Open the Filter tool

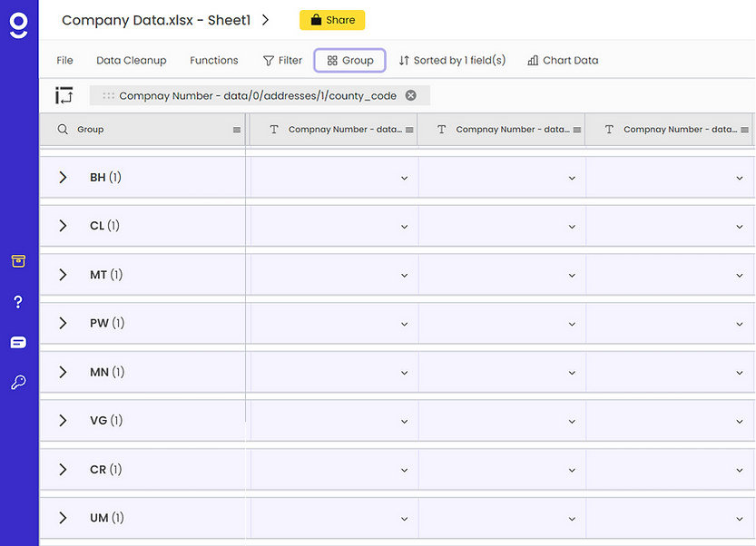coord(281,60)
